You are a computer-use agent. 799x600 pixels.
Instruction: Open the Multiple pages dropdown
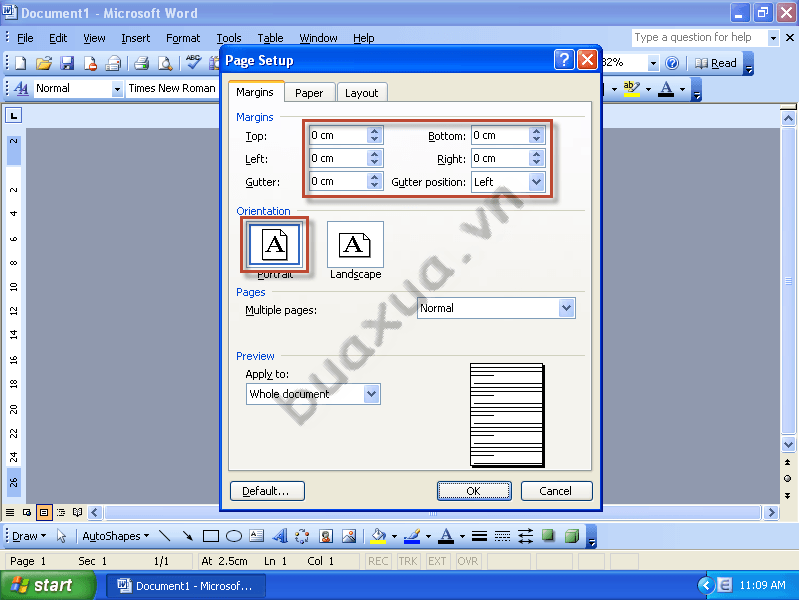pyautogui.click(x=566, y=308)
